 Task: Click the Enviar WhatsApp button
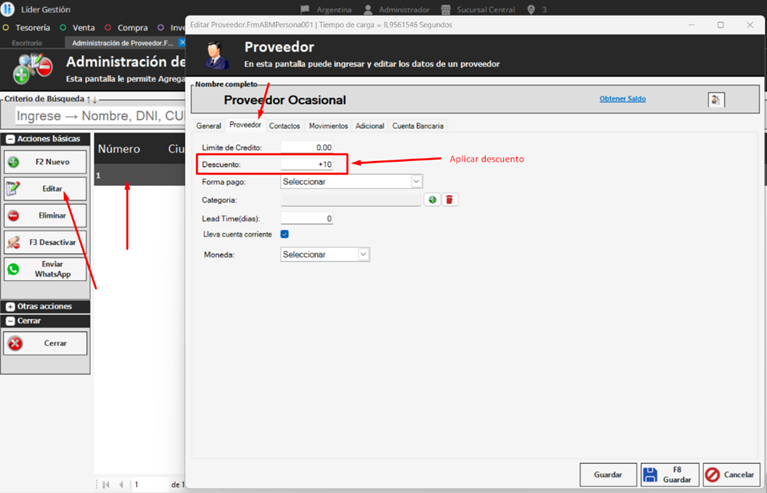coord(46,269)
